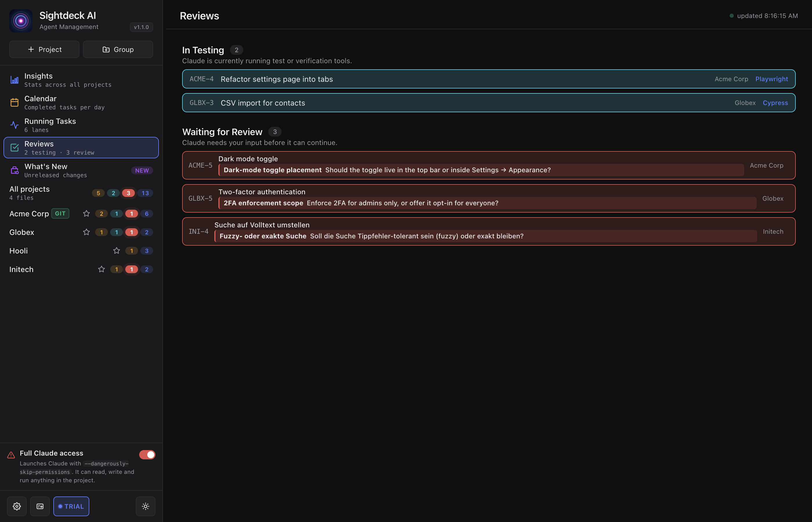Open task ACME-4 Refactor settings page

pyautogui.click(x=489, y=79)
